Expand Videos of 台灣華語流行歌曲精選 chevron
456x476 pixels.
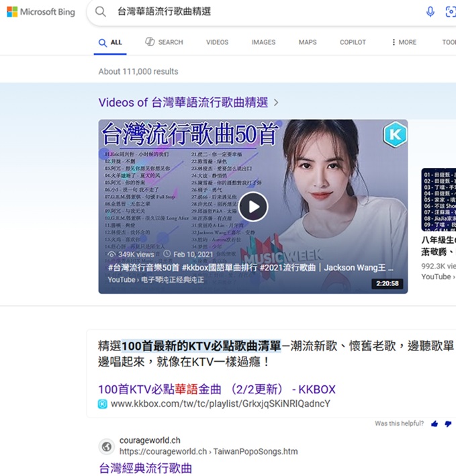(276, 103)
